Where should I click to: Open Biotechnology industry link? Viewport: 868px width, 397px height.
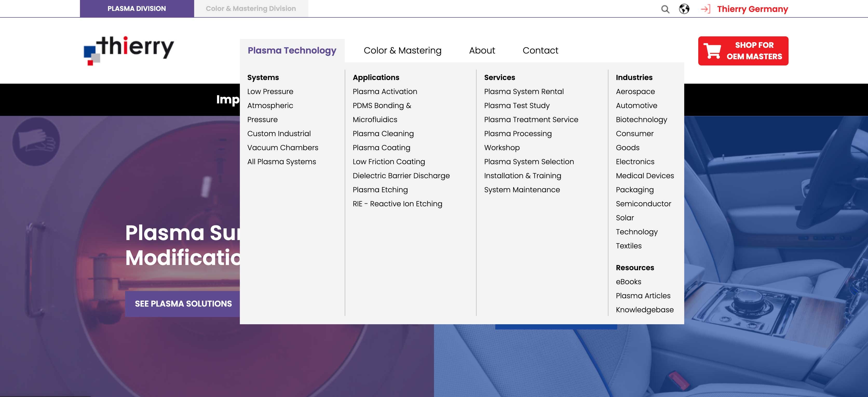pos(641,120)
